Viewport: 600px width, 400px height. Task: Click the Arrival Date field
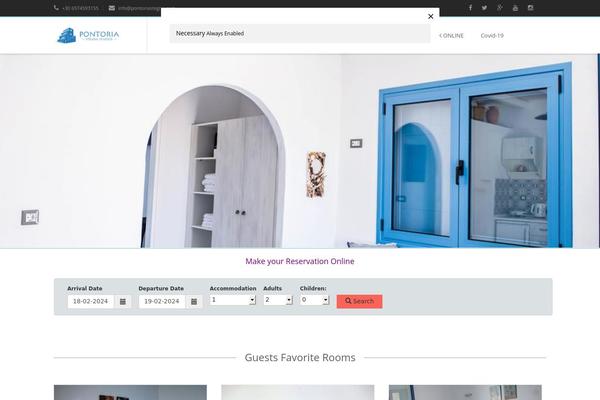coord(91,302)
